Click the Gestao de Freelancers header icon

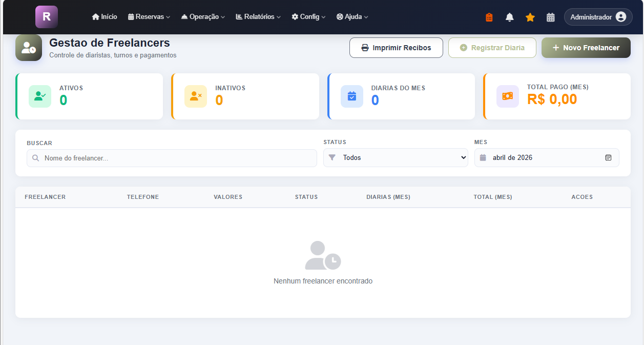29,48
